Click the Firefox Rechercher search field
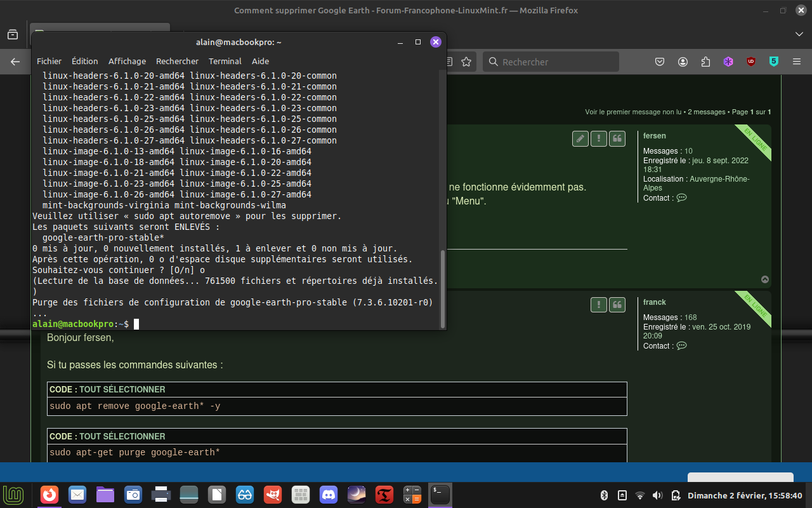 coord(551,62)
